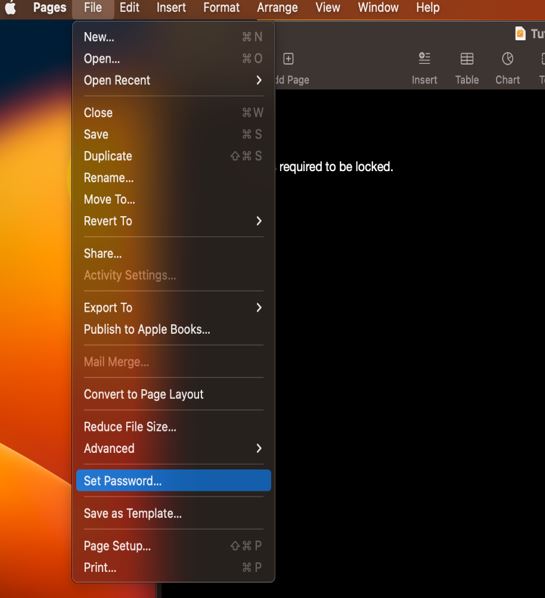This screenshot has height=598, width=545.
Task: Click the Insert toolbar icon
Action: [x=424, y=58]
